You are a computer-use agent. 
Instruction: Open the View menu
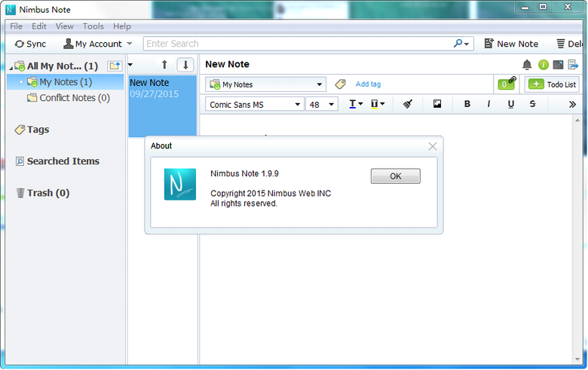tap(65, 26)
